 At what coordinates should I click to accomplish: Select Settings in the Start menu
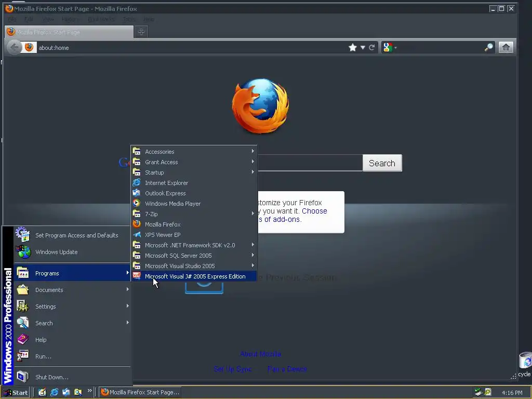click(72, 307)
